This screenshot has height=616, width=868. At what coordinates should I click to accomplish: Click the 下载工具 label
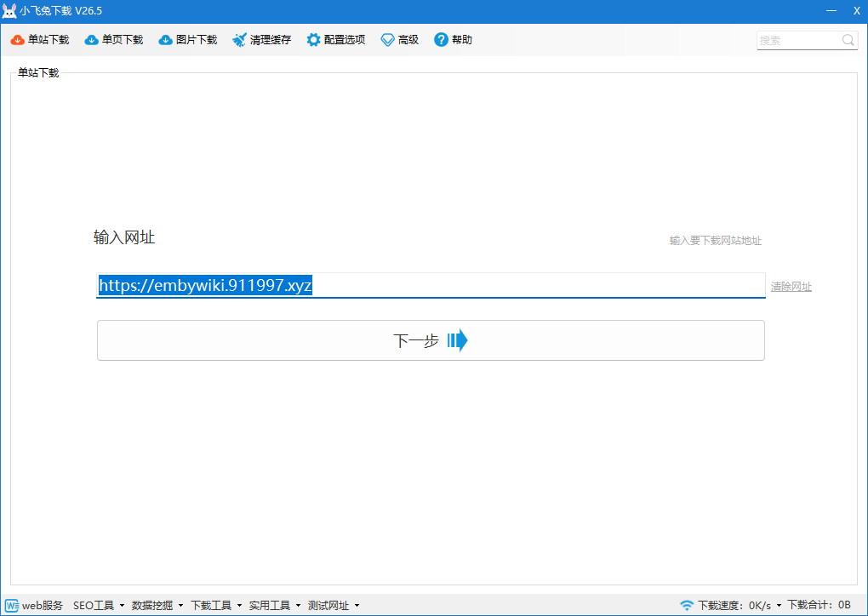coord(211,606)
